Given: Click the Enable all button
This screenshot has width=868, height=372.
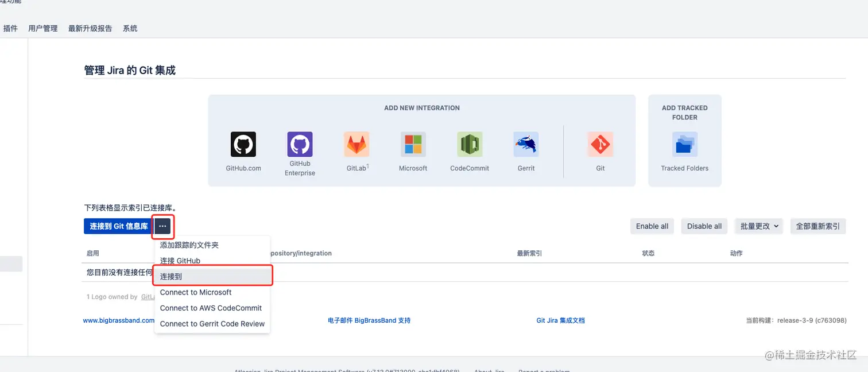Looking at the screenshot, I should 652,226.
